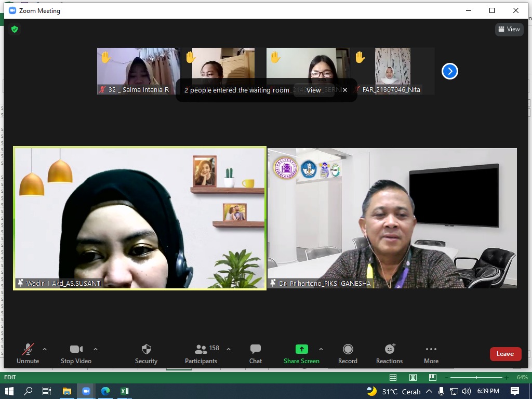Click the green encryption shield icon
532x399 pixels.
click(x=15, y=29)
